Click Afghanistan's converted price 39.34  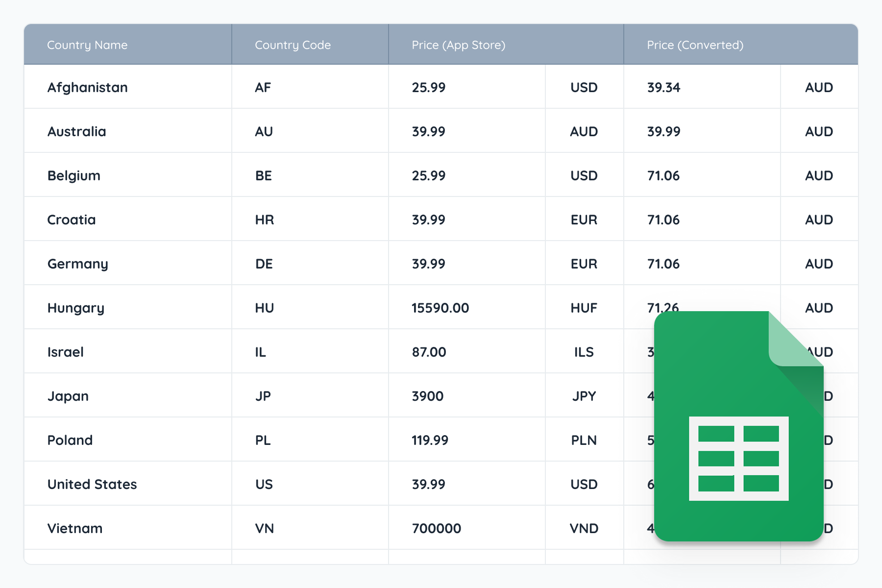click(663, 87)
